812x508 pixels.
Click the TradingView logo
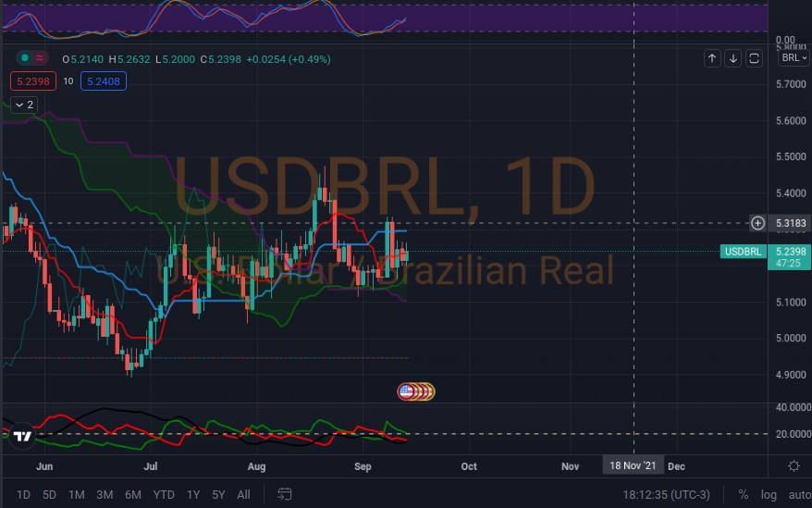(23, 437)
